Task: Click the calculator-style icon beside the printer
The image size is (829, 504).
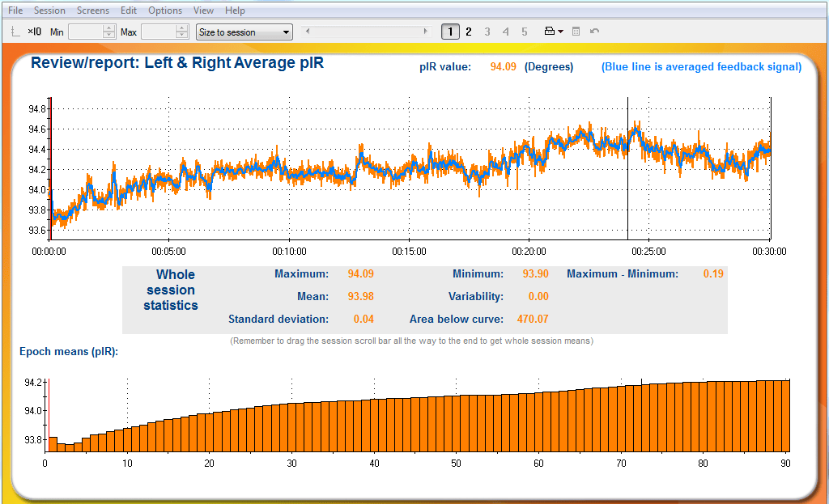Action: [x=576, y=32]
